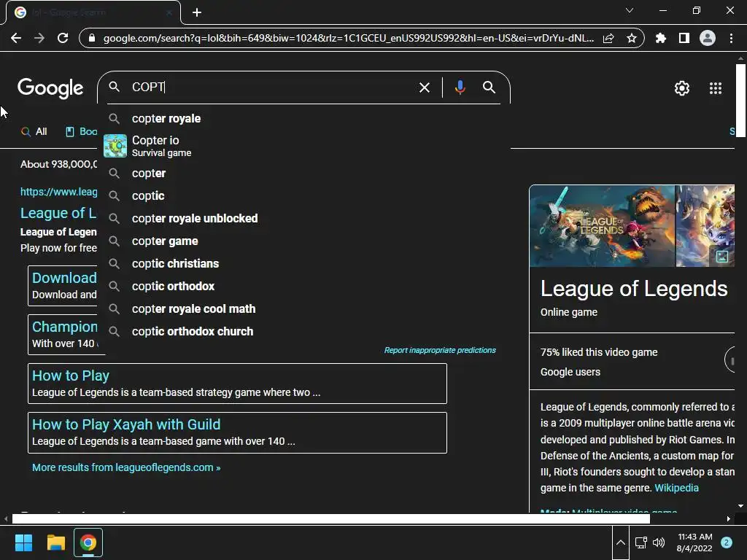Switch to the All results tab
This screenshot has width=747, height=560.
pos(34,131)
